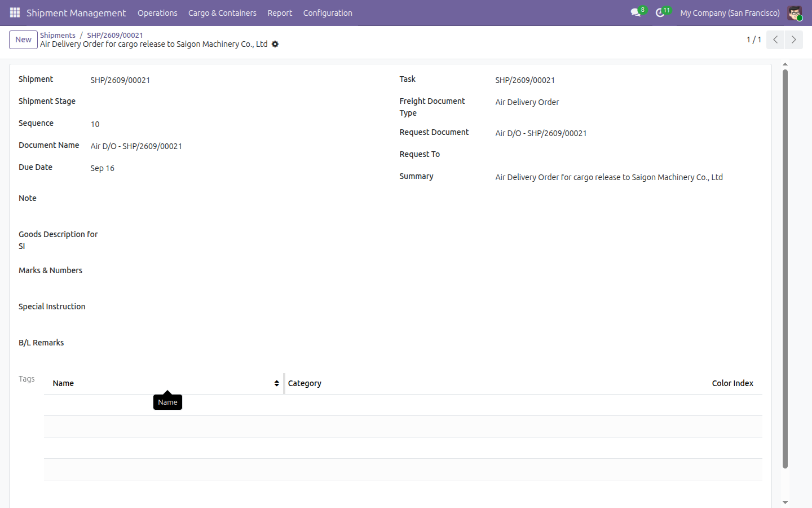
Task: Click the Due Date field Sep 16
Action: pos(102,168)
